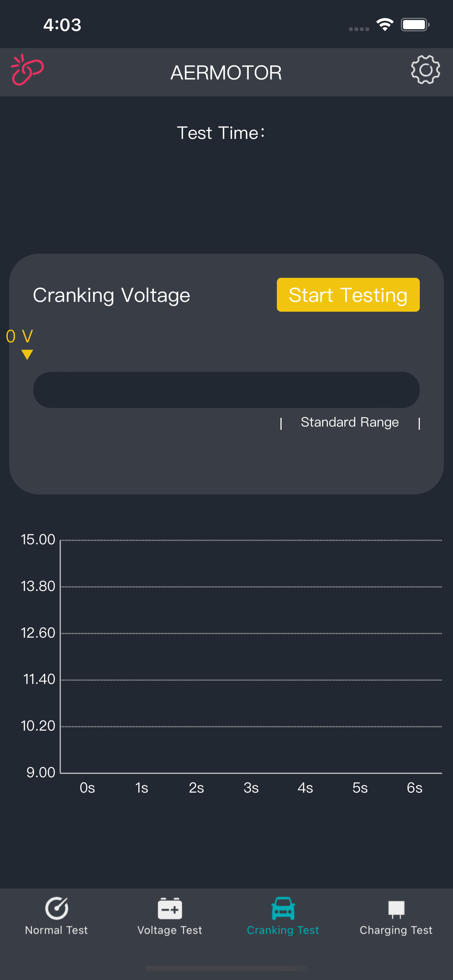Tap the red broken-link connection icon
Viewport: 453px width, 980px height.
27,70
